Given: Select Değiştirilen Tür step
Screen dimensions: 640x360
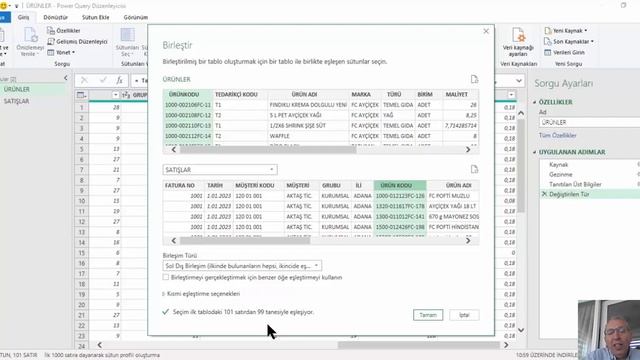Looking at the screenshot, I should tap(569, 194).
